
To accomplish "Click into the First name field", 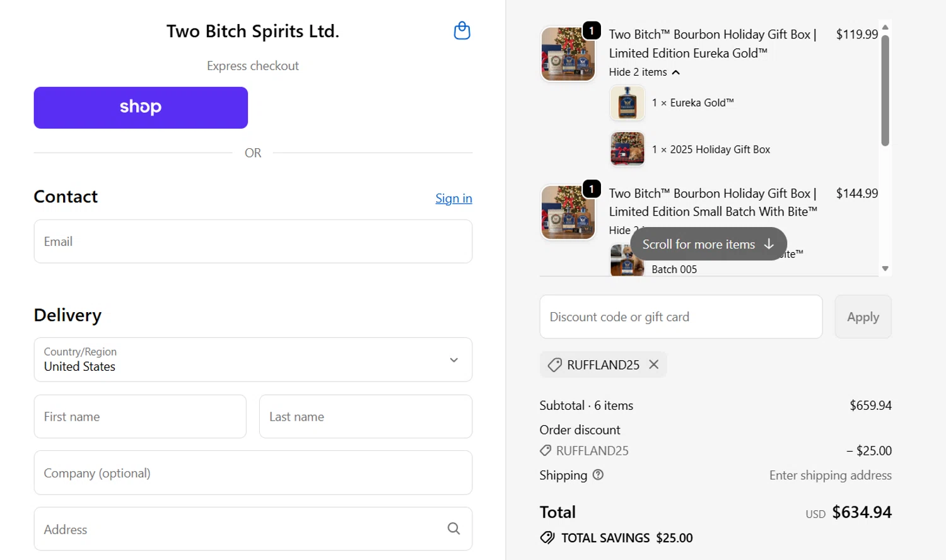I will click(x=140, y=417).
